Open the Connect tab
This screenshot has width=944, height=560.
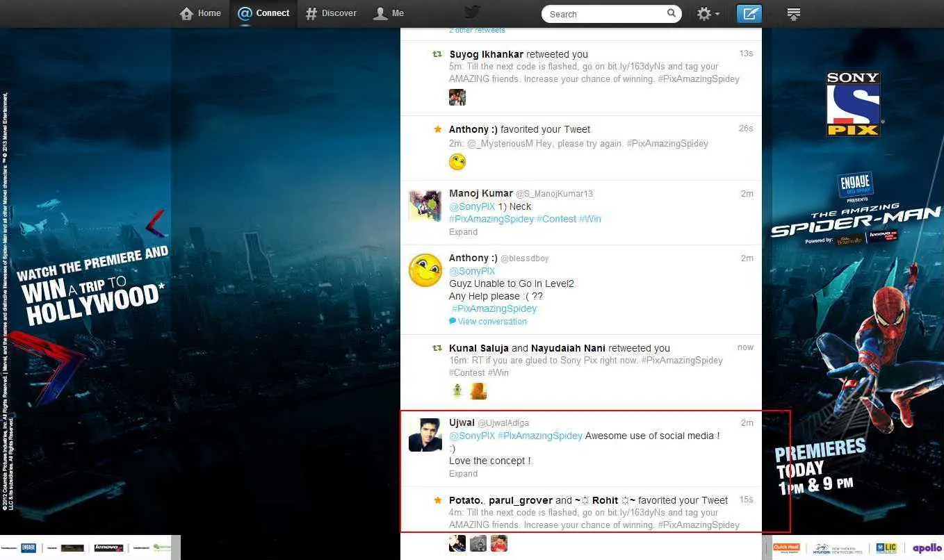click(263, 13)
